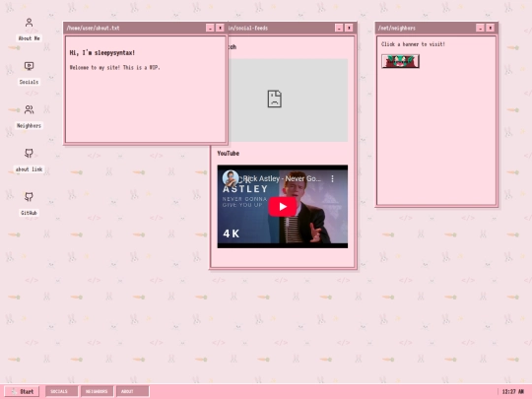The image size is (532, 399).
Task: Visit the neighbor banner image
Action: [400, 61]
